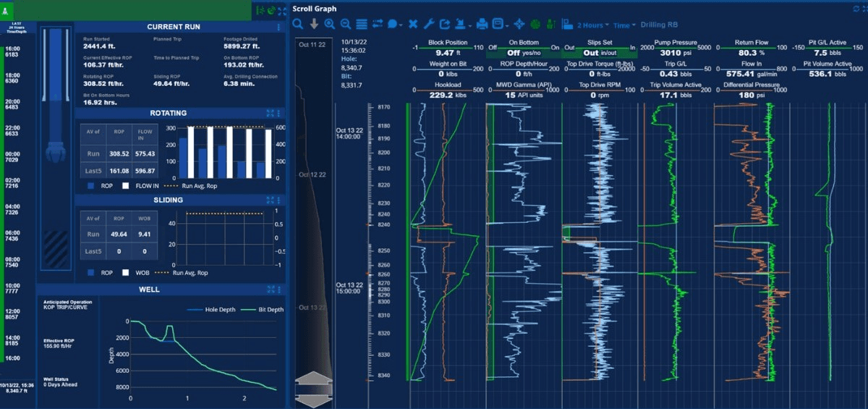This screenshot has height=409, width=868.
Task: Zoom in on the scroll graph
Action: tap(329, 24)
